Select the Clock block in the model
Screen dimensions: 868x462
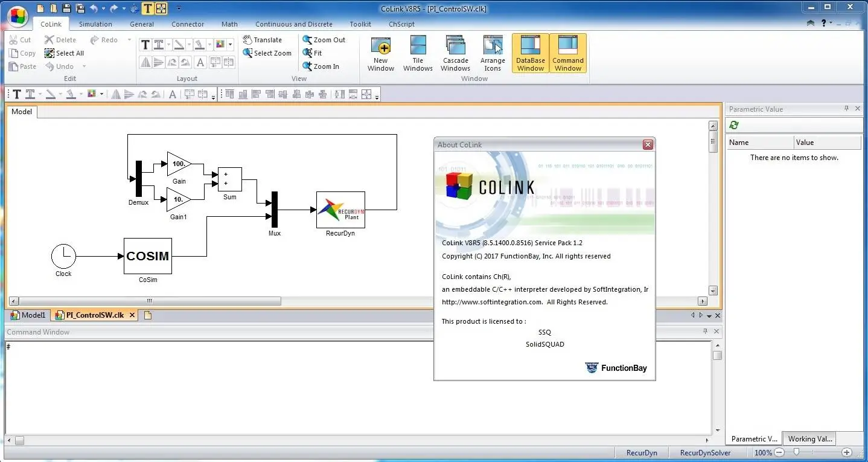(63, 256)
